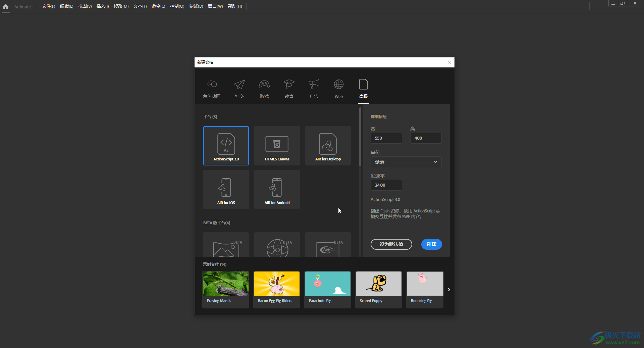Open the 插入(I) menu
644x348 pixels.
(103, 6)
